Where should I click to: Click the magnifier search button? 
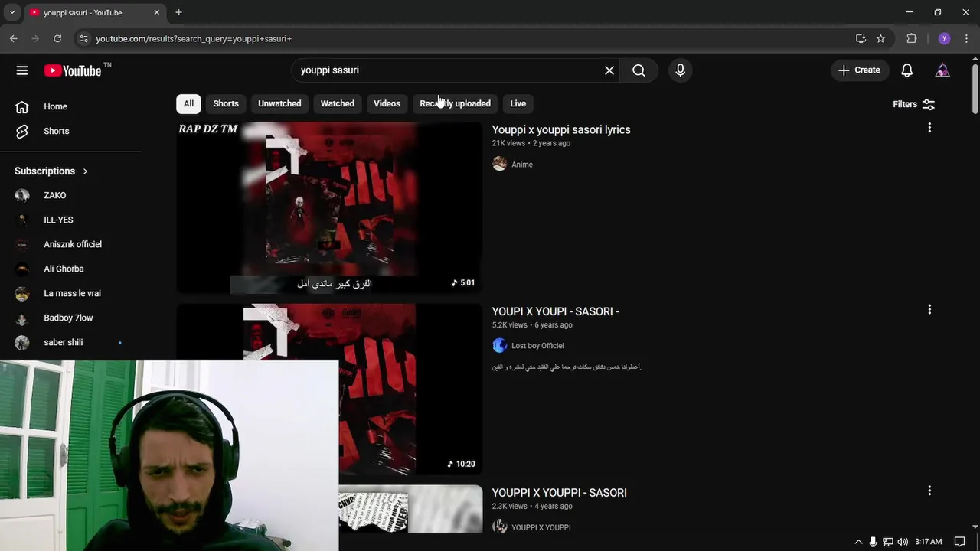639,70
